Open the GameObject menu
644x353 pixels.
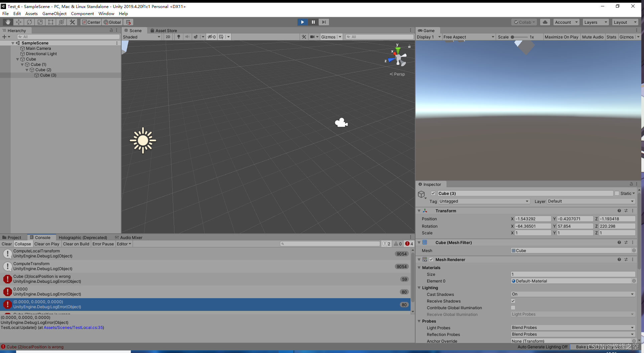tap(54, 13)
